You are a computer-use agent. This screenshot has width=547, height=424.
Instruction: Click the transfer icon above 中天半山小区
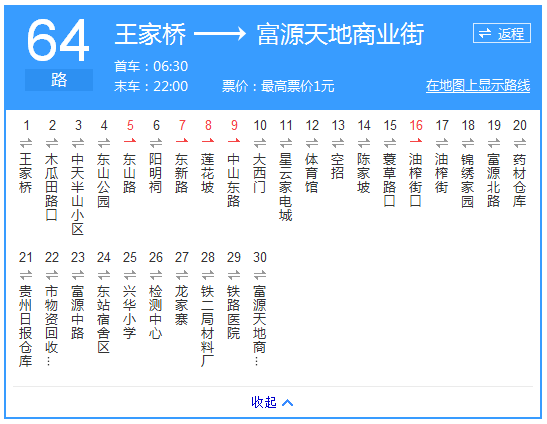[78, 143]
